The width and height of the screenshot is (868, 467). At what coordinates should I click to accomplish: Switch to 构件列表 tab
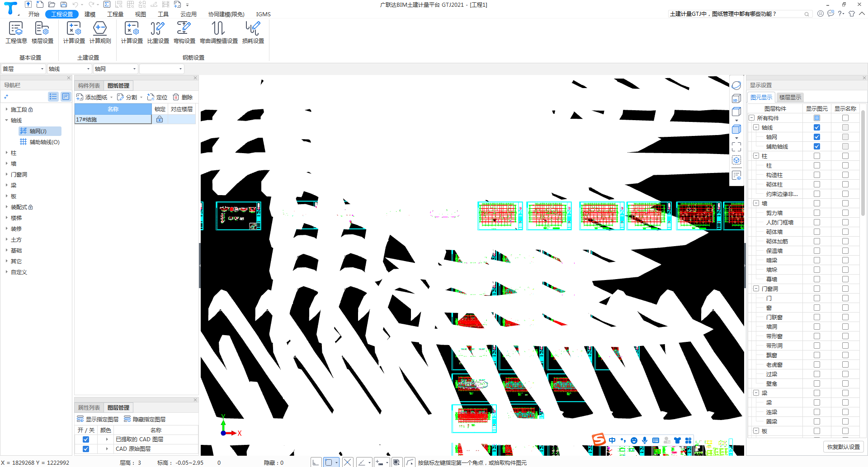(x=89, y=85)
